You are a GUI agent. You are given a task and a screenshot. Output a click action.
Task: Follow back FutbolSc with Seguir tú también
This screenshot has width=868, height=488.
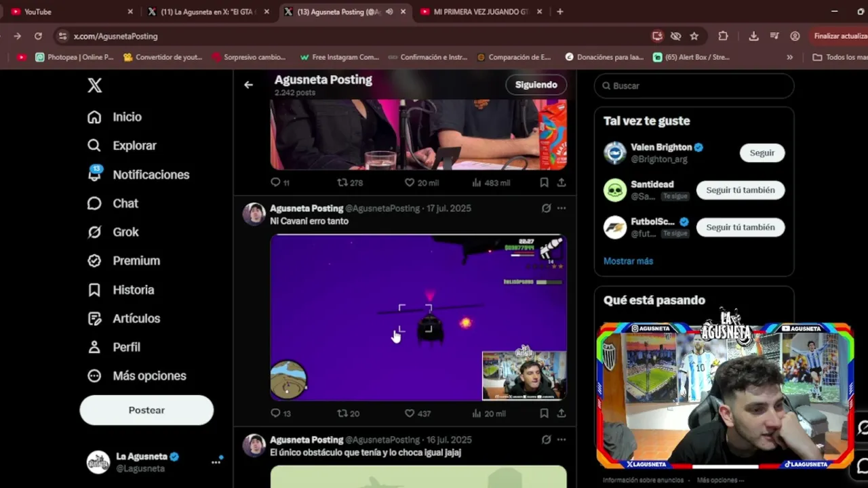coord(741,227)
